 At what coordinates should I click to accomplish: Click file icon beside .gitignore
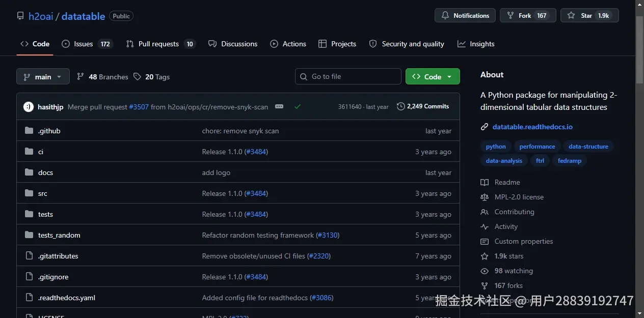click(x=29, y=277)
